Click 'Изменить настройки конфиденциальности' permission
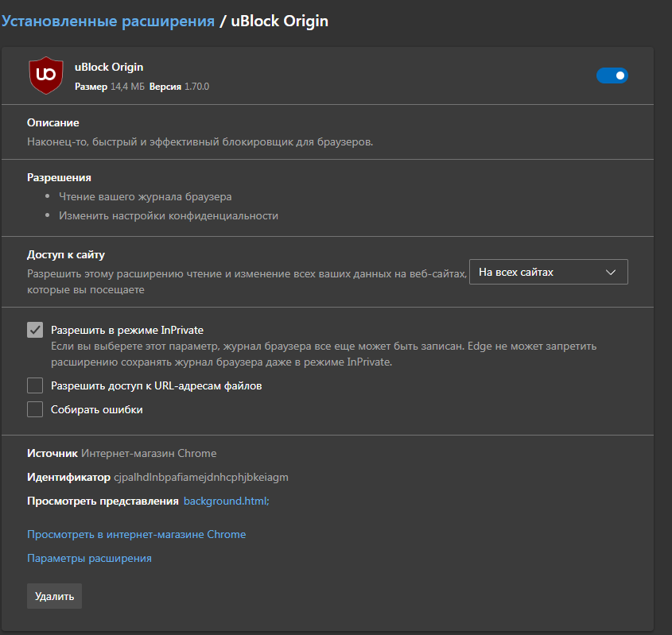Viewport: 672px width, 635px height. [169, 216]
